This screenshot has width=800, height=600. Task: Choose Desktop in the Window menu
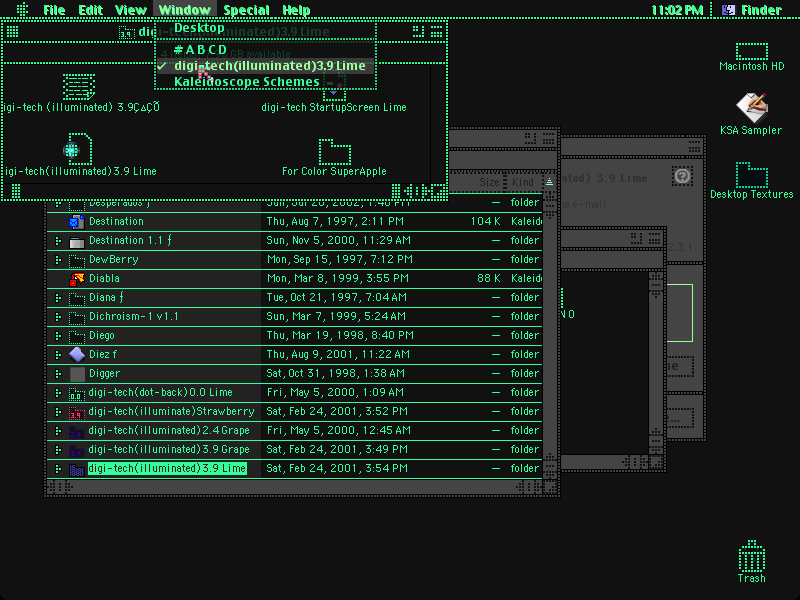click(x=265, y=28)
